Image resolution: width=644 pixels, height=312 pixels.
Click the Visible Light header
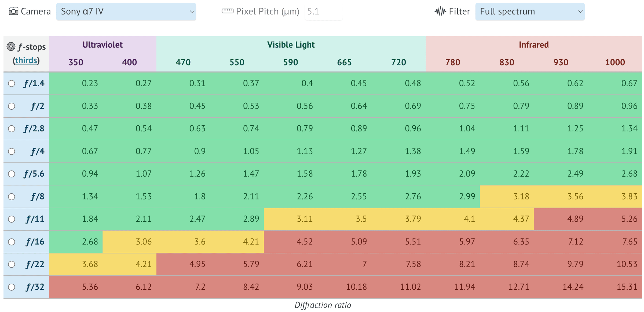click(291, 45)
